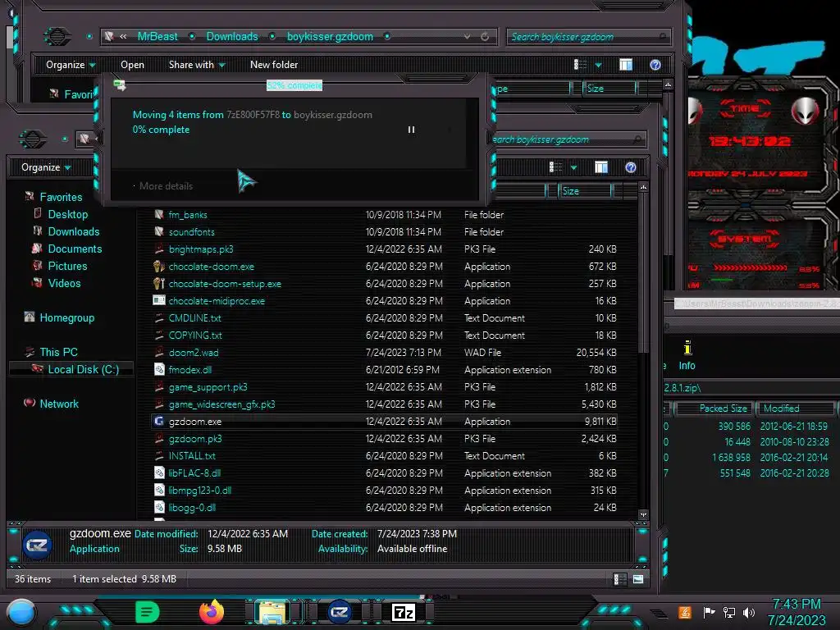
Task: Select gzdoom.pk3 file
Action: coord(195,439)
